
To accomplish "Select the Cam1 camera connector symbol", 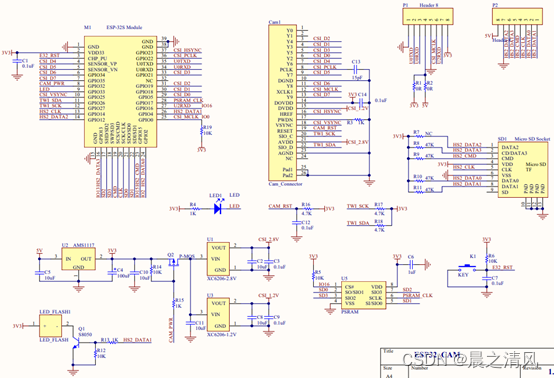I will [x=282, y=102].
